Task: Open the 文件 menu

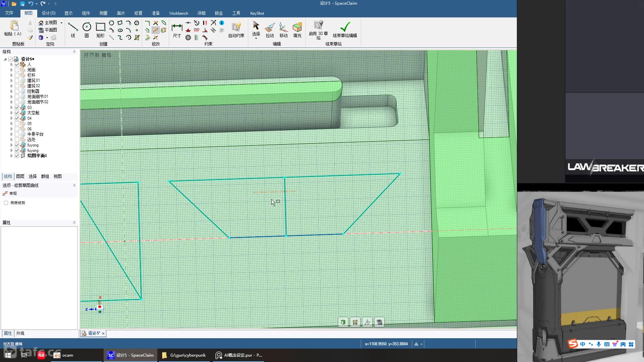Action: 9,13
